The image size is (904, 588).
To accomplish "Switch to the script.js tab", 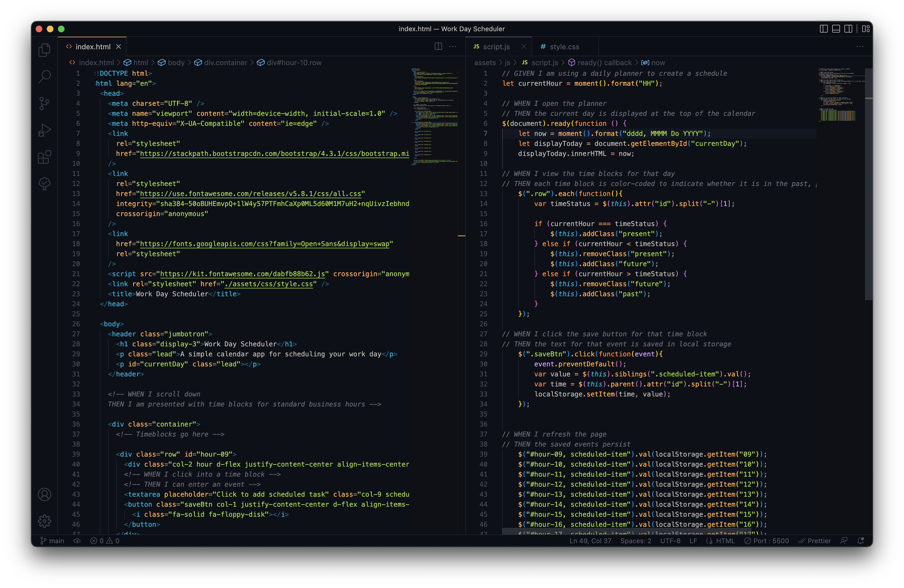I will point(497,46).
